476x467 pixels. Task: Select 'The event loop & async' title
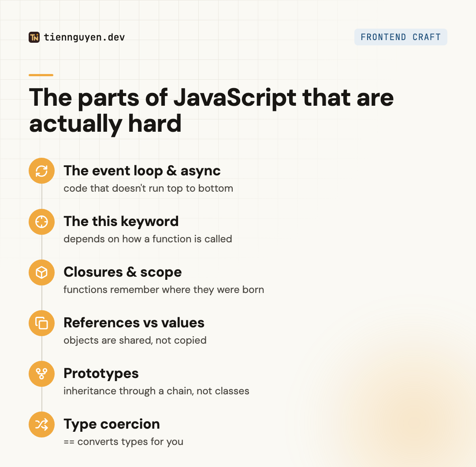click(x=142, y=171)
